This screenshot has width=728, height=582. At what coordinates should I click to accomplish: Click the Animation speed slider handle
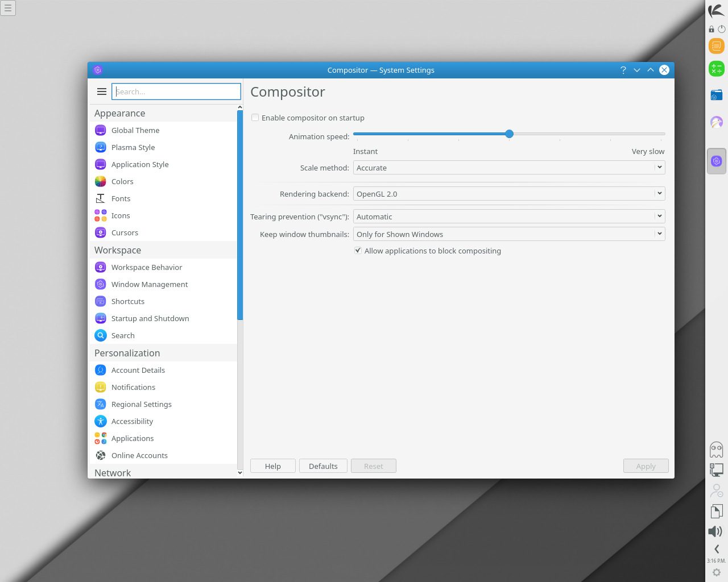point(510,134)
